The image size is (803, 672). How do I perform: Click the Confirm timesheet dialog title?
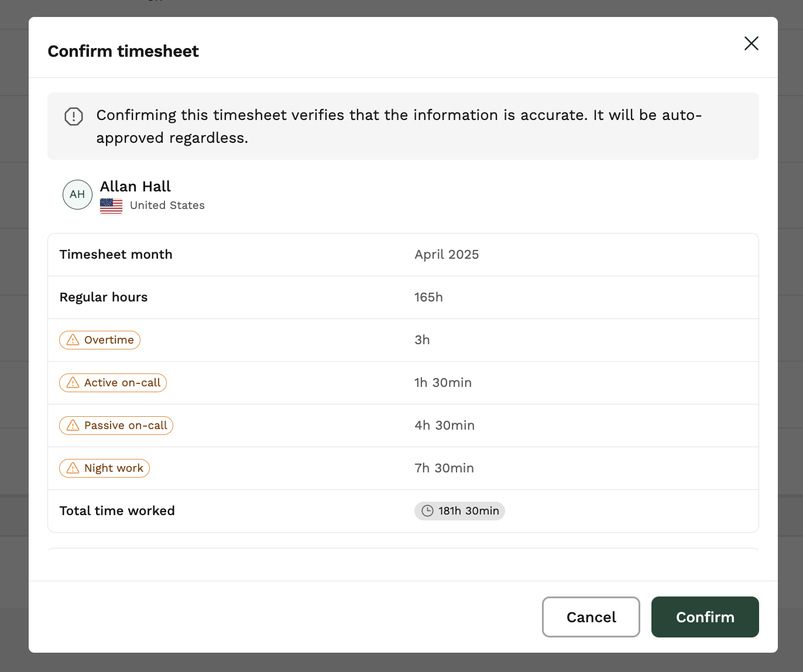click(x=123, y=52)
